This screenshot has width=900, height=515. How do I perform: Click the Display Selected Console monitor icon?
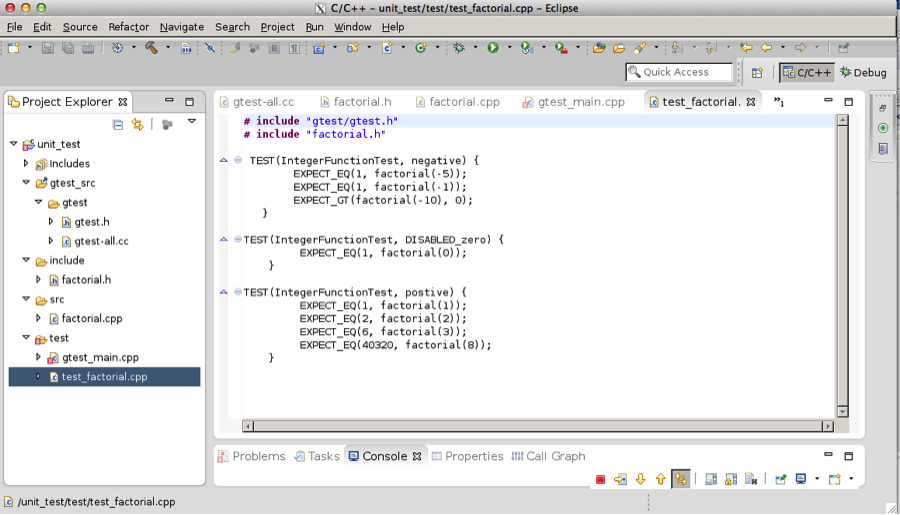(x=801, y=479)
